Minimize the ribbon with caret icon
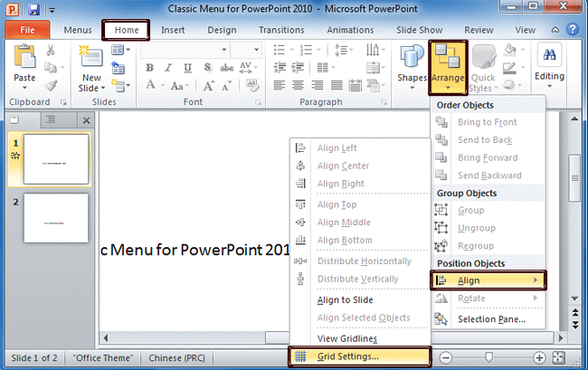Screen dimensions: 588x370 [x=555, y=30]
